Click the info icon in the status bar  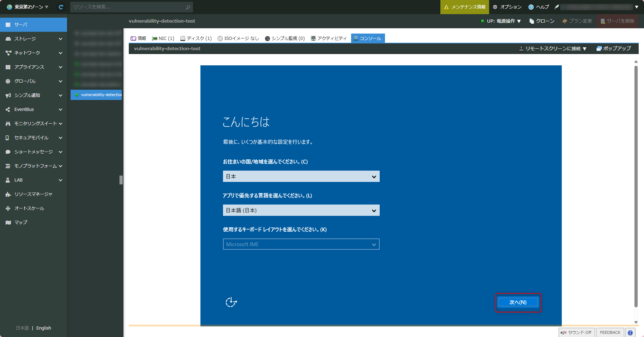pos(630,332)
